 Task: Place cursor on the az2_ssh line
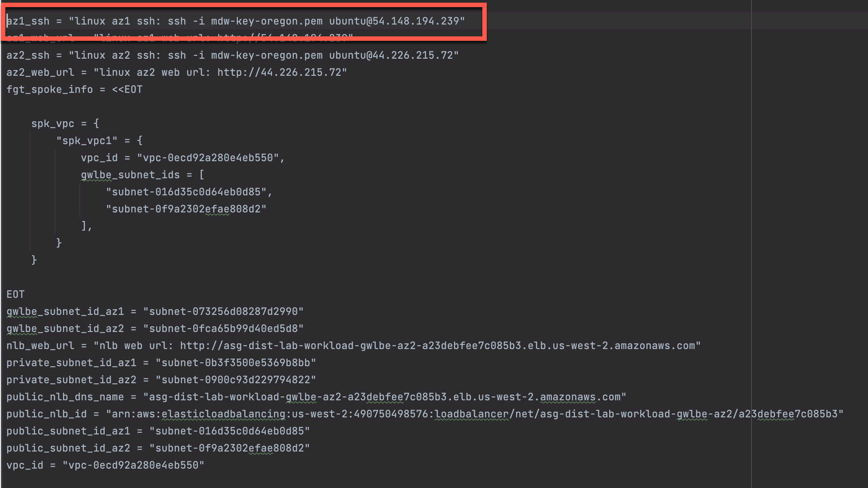tap(232, 55)
